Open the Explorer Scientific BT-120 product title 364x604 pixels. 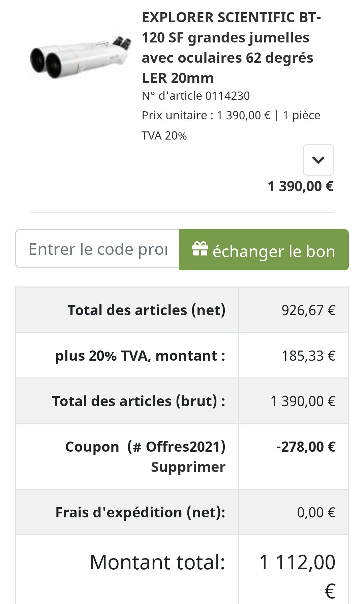tap(231, 48)
